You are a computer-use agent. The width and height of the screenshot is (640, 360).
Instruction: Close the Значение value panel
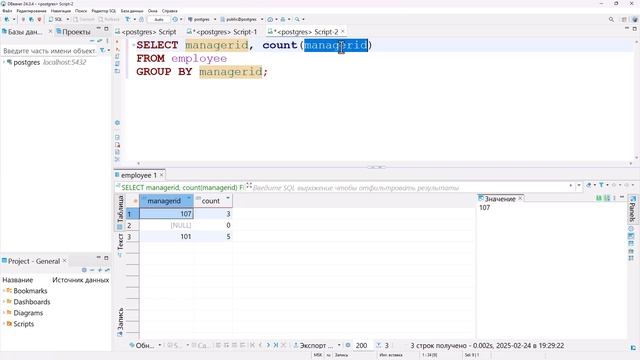[x=520, y=198]
